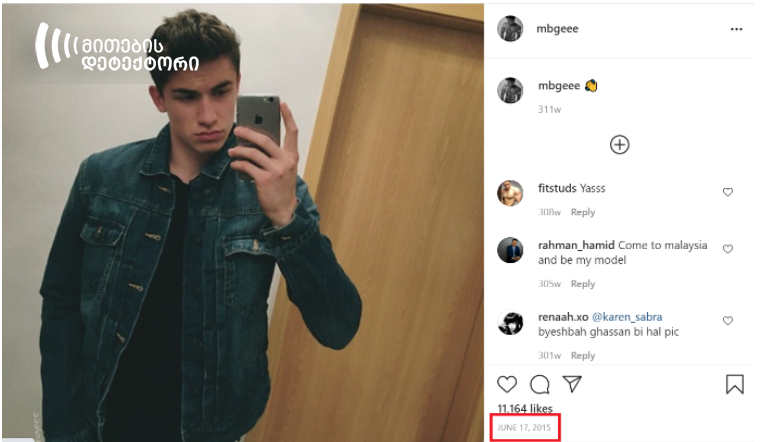The width and height of the screenshot is (772, 442).
Task: Open the fitstuds profile avatar
Action: (x=510, y=193)
